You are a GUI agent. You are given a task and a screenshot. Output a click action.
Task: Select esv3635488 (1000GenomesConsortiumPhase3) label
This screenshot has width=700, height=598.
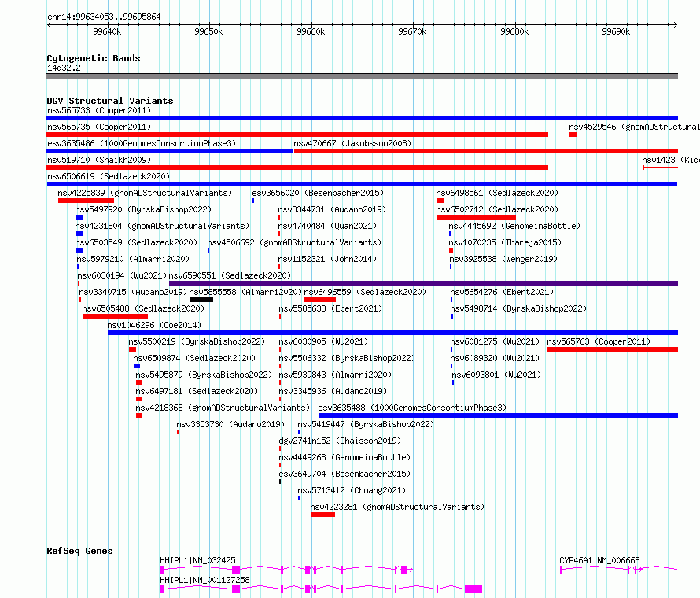click(x=412, y=408)
